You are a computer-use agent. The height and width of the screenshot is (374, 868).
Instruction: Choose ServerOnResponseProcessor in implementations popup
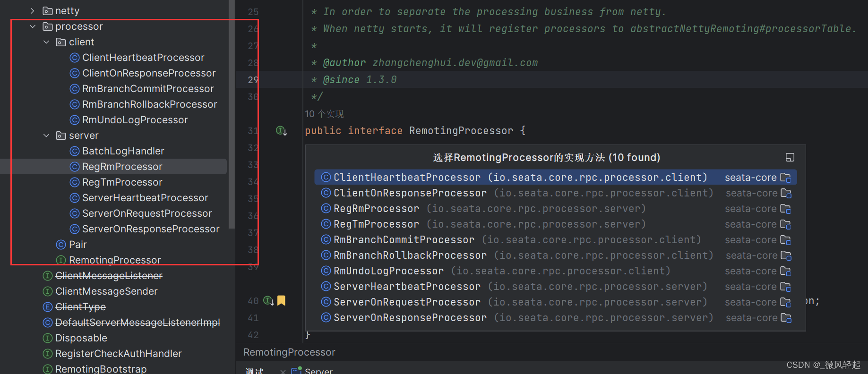556,318
